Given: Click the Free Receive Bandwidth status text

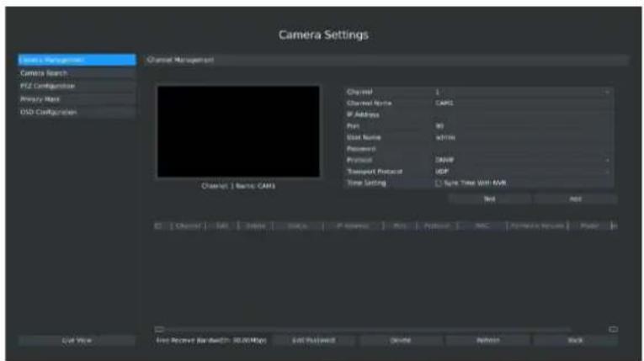Looking at the screenshot, I should click(211, 341).
